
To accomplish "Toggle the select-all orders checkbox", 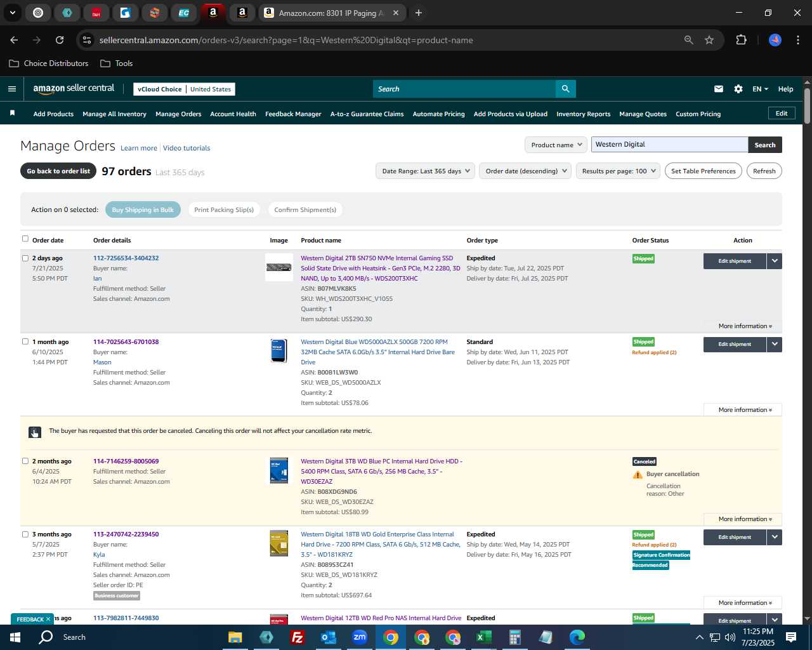I will [25, 239].
